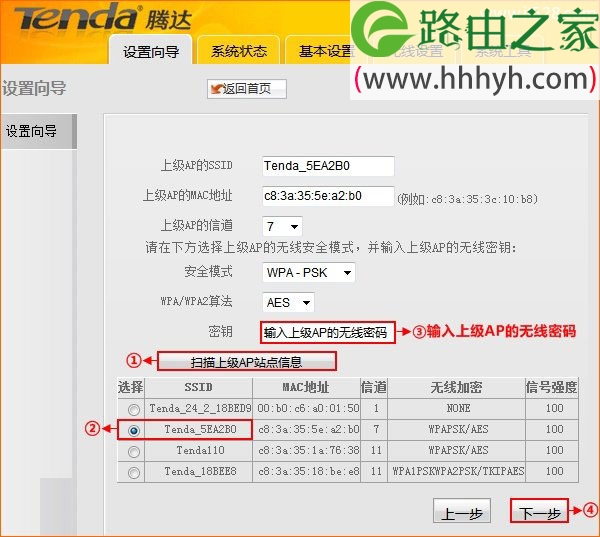Viewport: 600px width, 537px height.
Task: Click the NONE encryption cell
Action: [458, 408]
